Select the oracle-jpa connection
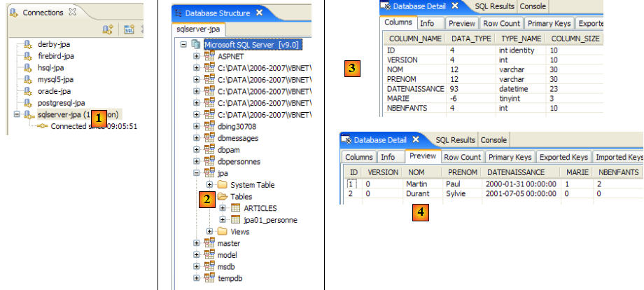 (x=54, y=91)
